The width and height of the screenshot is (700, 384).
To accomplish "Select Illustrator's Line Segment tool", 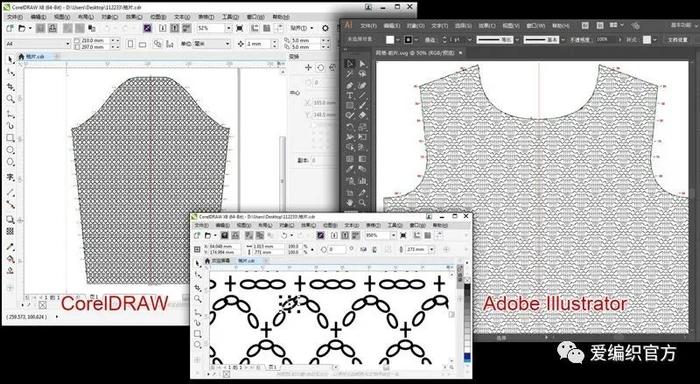I will point(362,95).
